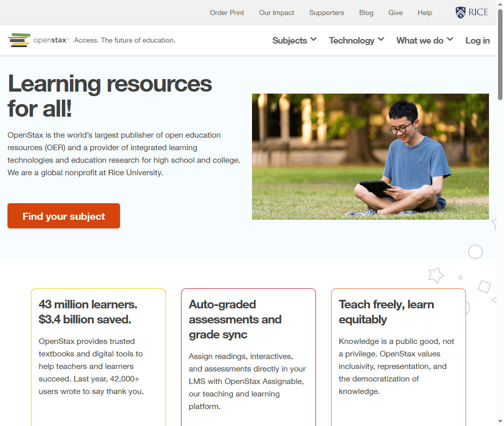The height and width of the screenshot is (426, 504).
Task: Click the Give link
Action: (x=395, y=13)
